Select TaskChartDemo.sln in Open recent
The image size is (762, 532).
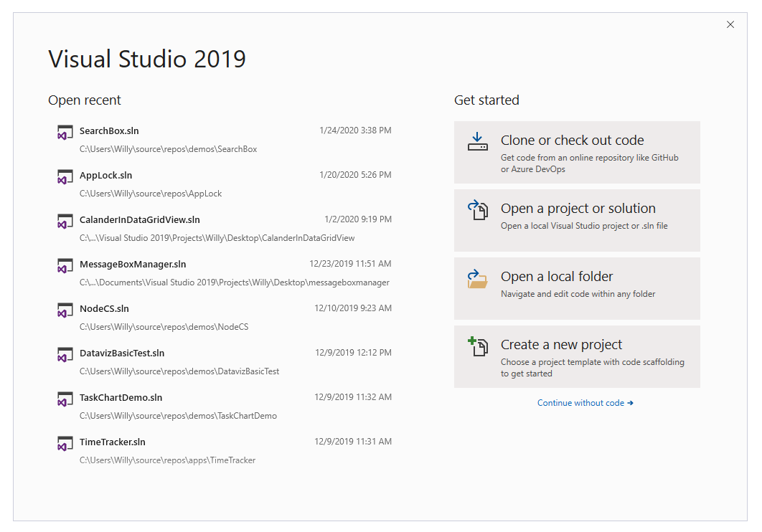coord(224,407)
